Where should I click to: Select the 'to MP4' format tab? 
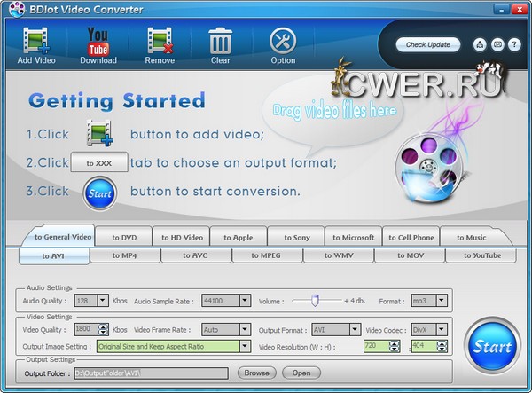124,255
